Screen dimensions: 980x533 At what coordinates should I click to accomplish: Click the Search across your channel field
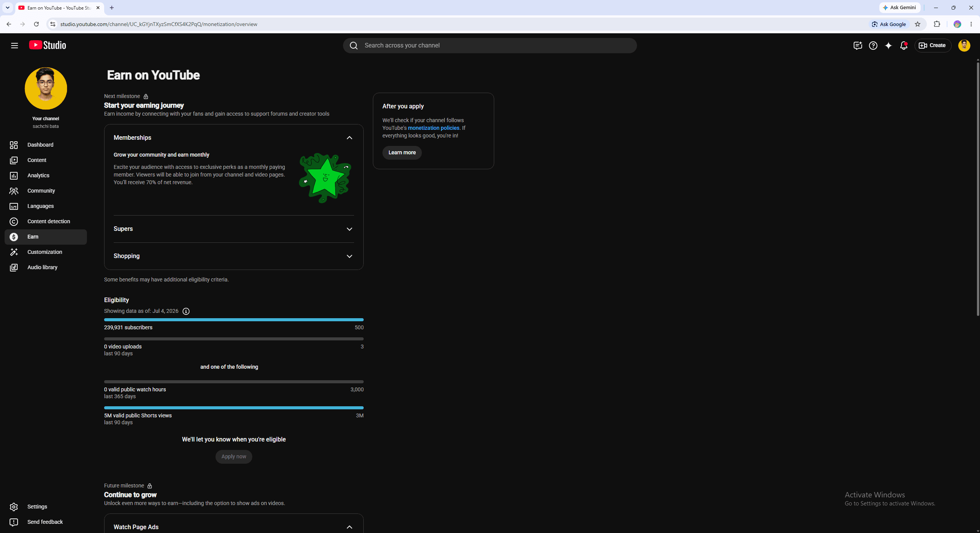tap(490, 46)
